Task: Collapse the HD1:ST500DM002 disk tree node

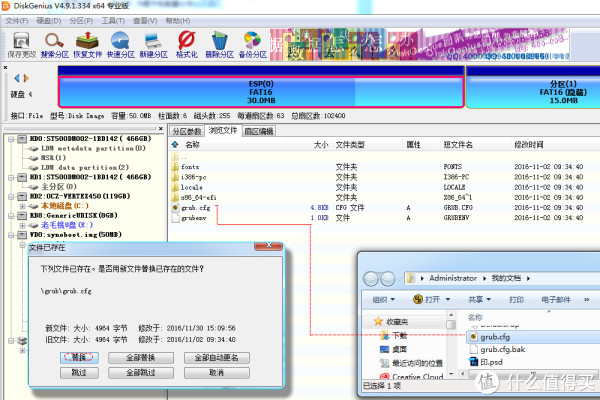Action: [x=11, y=177]
